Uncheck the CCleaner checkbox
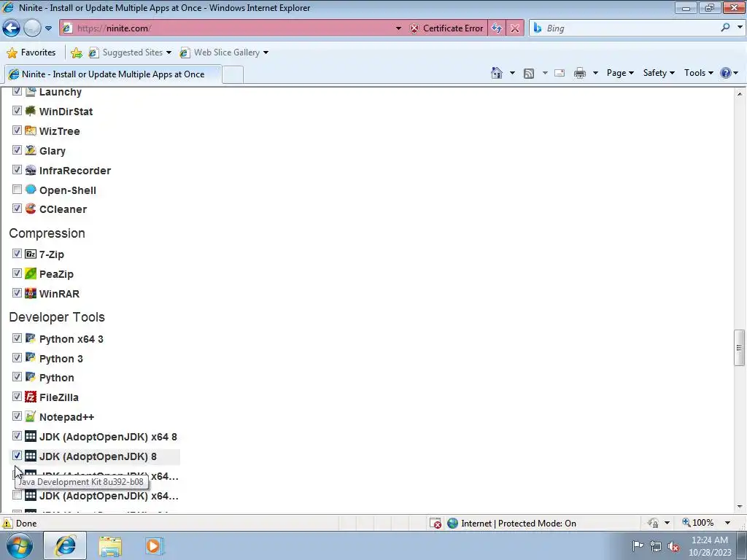The width and height of the screenshot is (747, 560). (18, 208)
